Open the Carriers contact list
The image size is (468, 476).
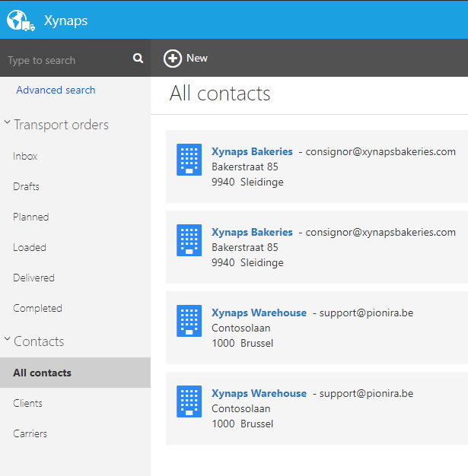point(30,433)
